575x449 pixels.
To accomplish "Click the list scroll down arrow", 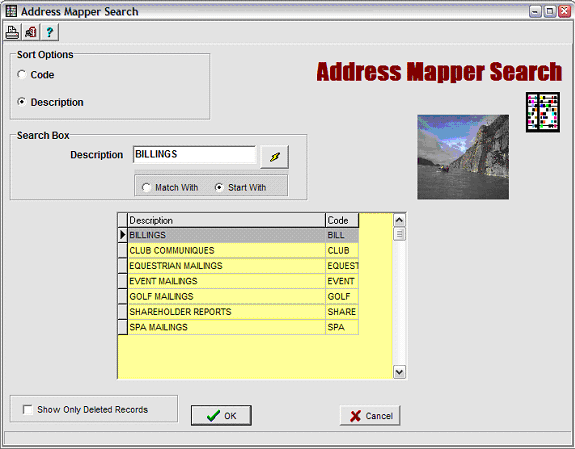I will point(399,372).
